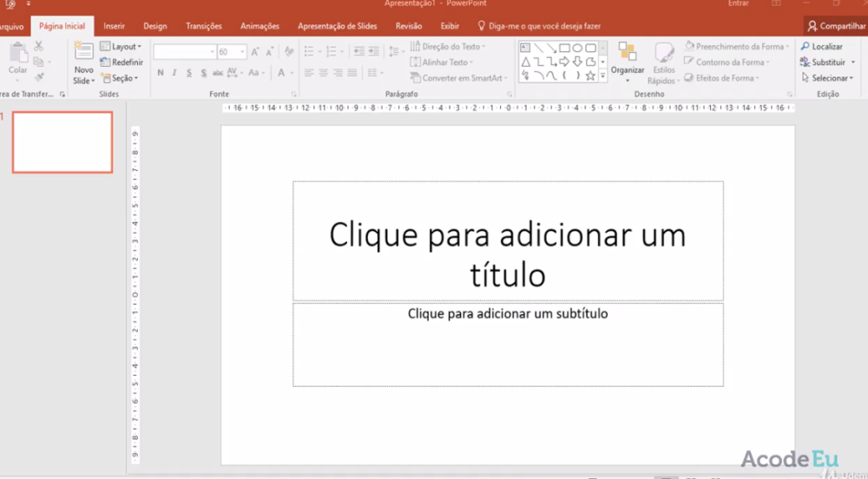Click Substituir replace button
The height and width of the screenshot is (479, 868).
[x=827, y=62]
